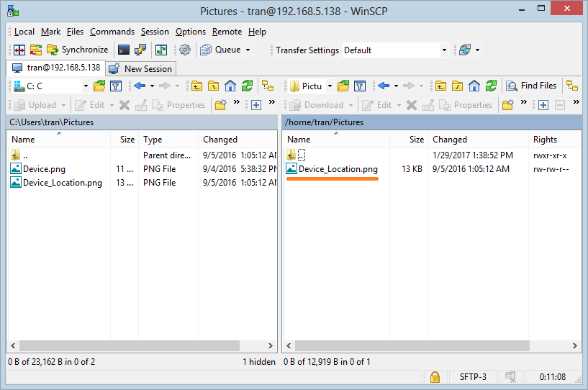Open the Remote menu
This screenshot has width=588, height=390.
click(227, 32)
